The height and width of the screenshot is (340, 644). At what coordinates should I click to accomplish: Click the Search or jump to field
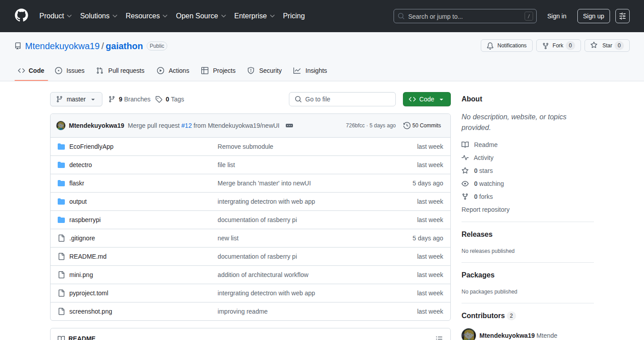coord(465,16)
